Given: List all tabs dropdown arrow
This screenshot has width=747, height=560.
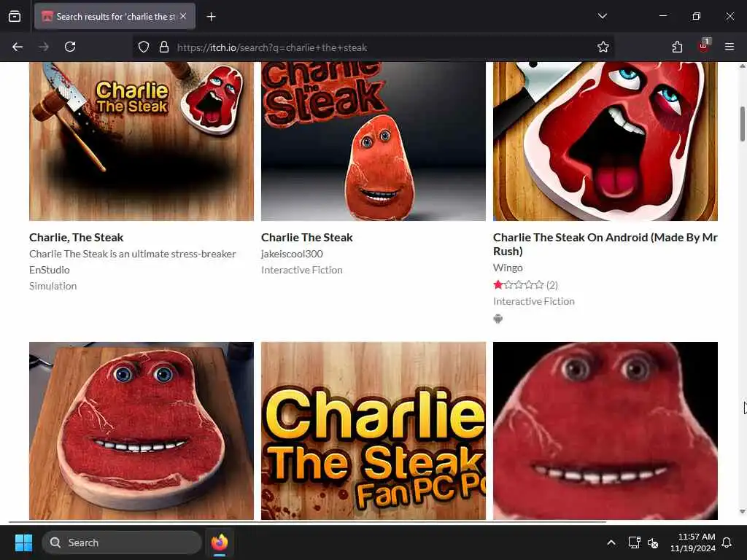Looking at the screenshot, I should pos(602,16).
